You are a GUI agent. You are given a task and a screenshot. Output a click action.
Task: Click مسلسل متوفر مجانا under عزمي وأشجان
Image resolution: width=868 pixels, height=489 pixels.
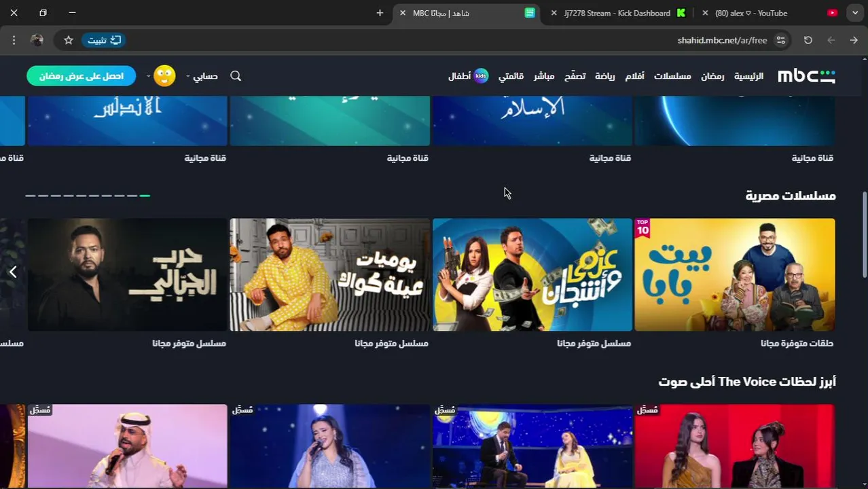click(594, 344)
